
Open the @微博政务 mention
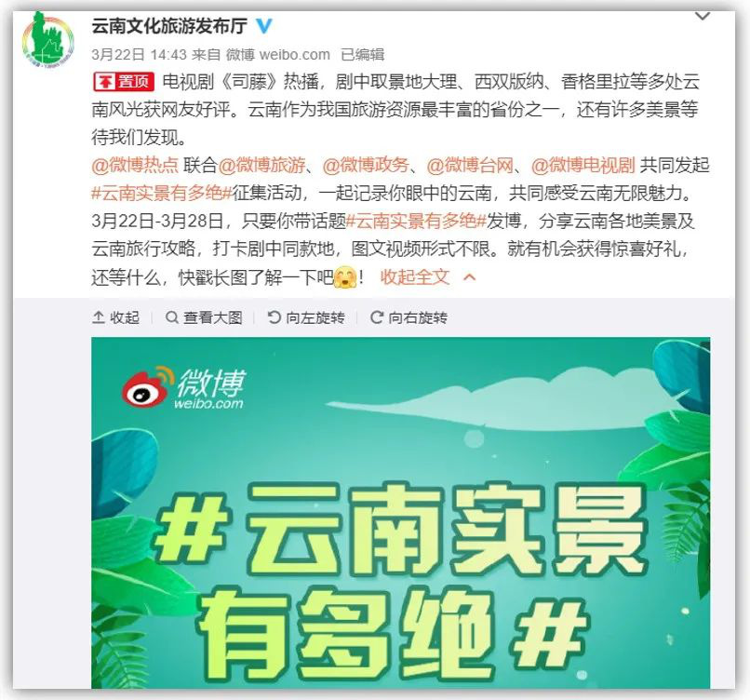366,165
